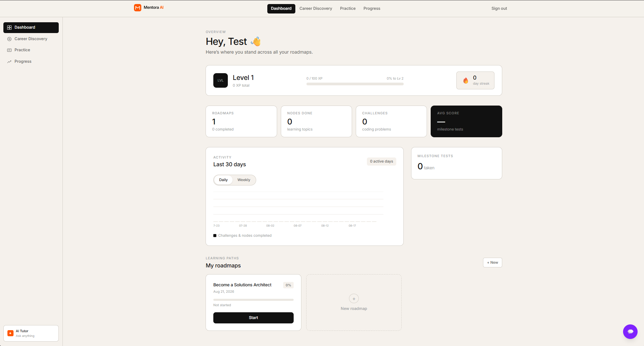The height and width of the screenshot is (346, 644).
Task: Select Career Discovery in the left sidebar
Action: click(x=31, y=39)
